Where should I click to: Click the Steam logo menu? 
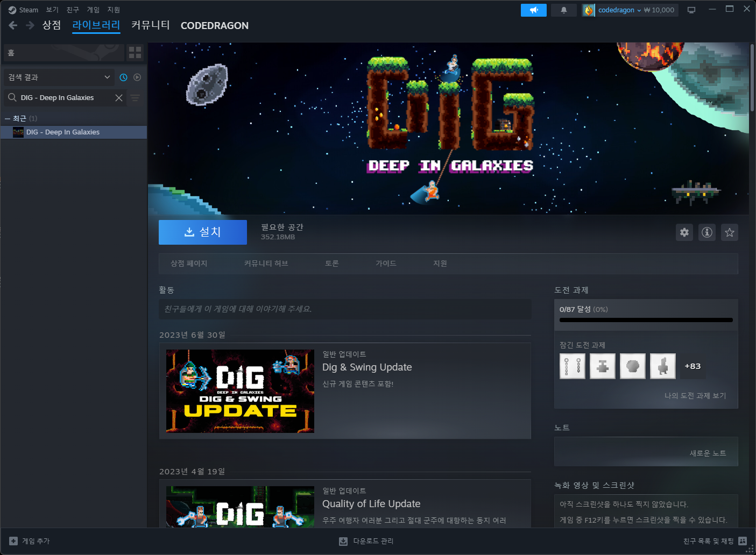click(23, 10)
